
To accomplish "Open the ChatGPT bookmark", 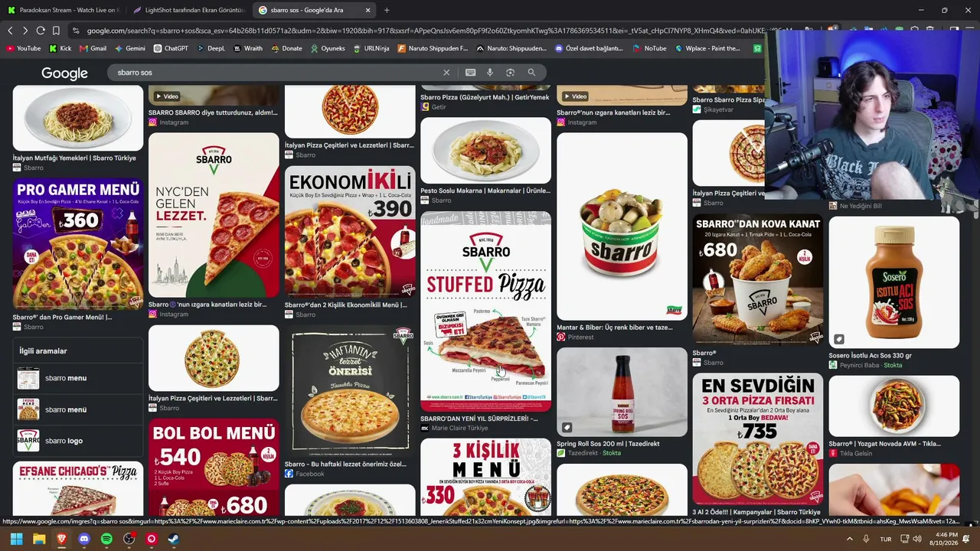I will click(171, 48).
